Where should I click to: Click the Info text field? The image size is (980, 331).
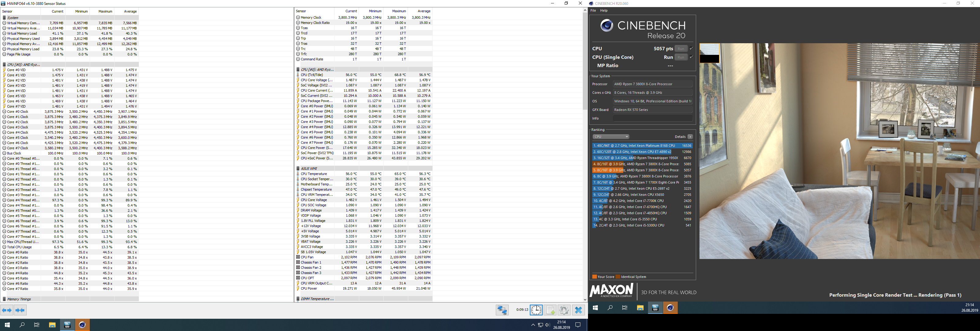click(652, 119)
